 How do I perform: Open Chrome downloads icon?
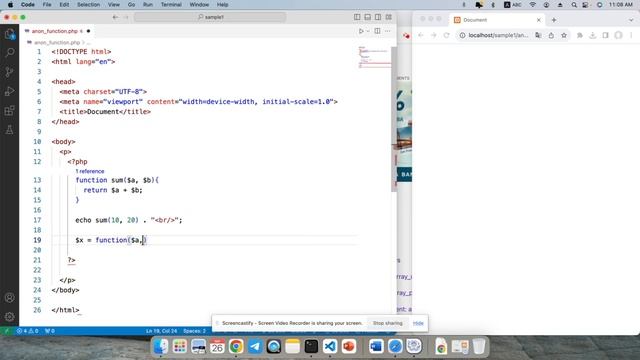click(593, 36)
